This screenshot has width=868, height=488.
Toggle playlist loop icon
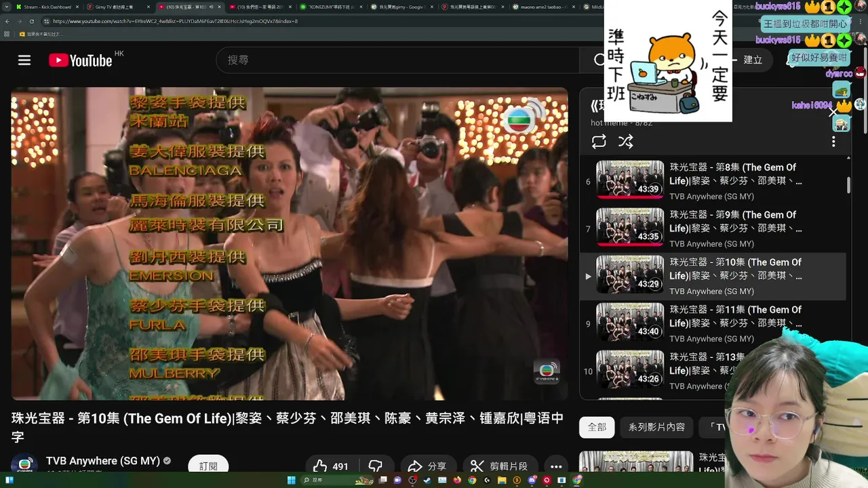(599, 142)
